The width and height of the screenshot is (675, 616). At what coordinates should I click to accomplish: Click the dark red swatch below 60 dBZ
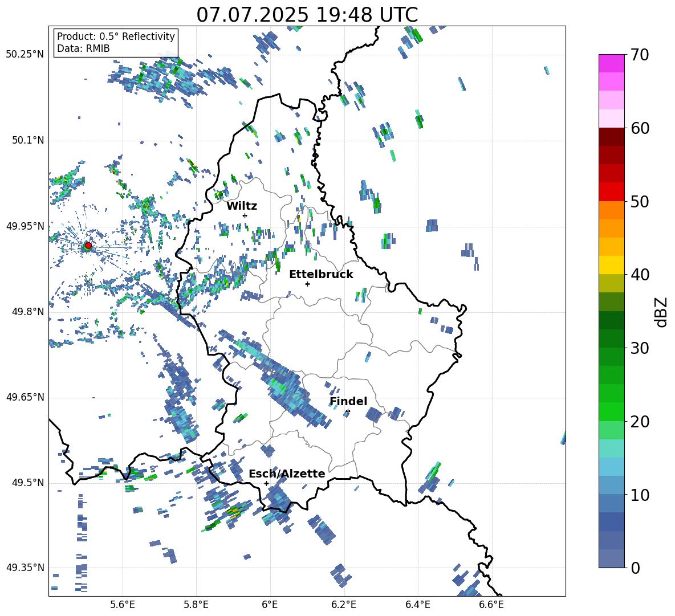click(x=611, y=137)
